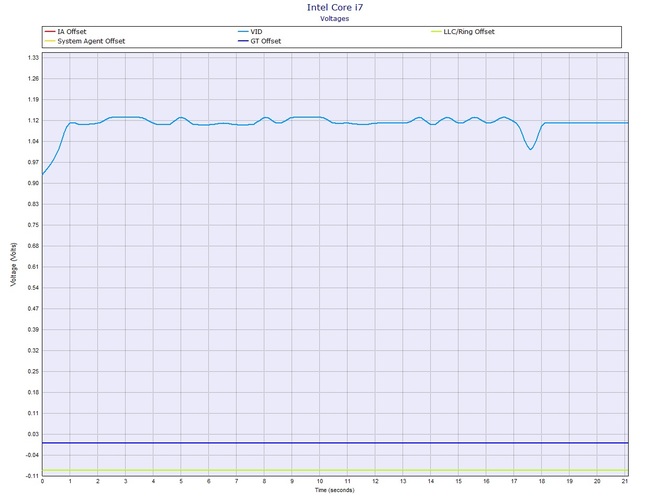
Task: Click the LLC/Ring Offset legend label
Action: [469, 32]
